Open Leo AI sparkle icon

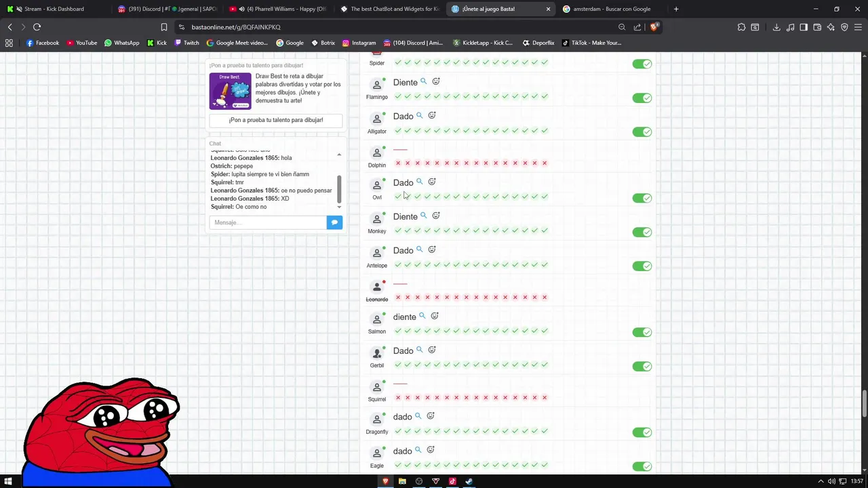pyautogui.click(x=831, y=27)
